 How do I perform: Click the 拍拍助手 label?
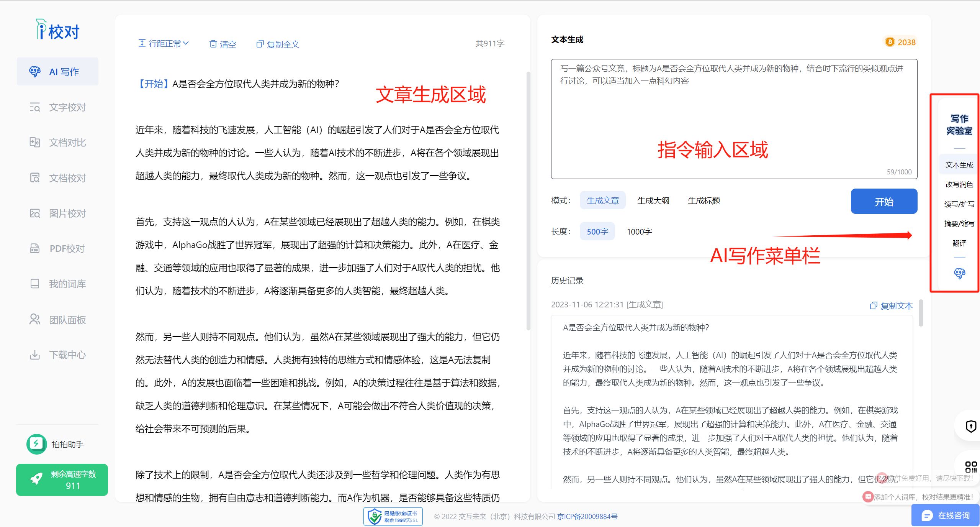(68, 444)
